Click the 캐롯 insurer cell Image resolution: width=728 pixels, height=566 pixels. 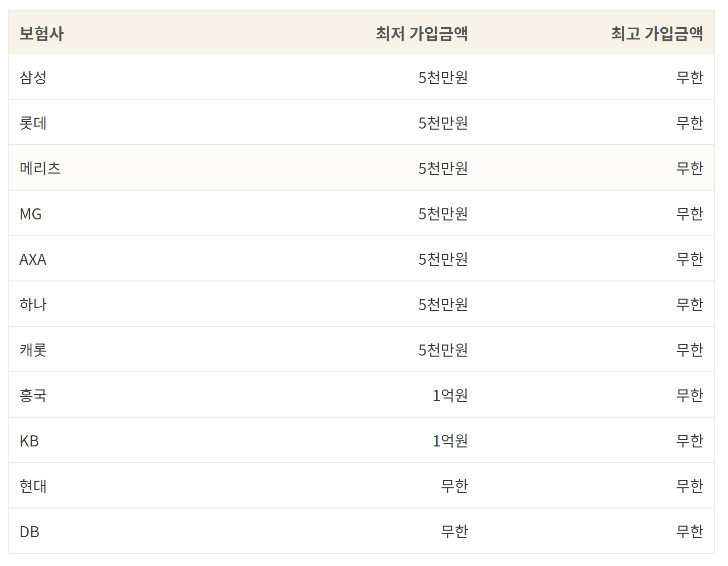33,350
